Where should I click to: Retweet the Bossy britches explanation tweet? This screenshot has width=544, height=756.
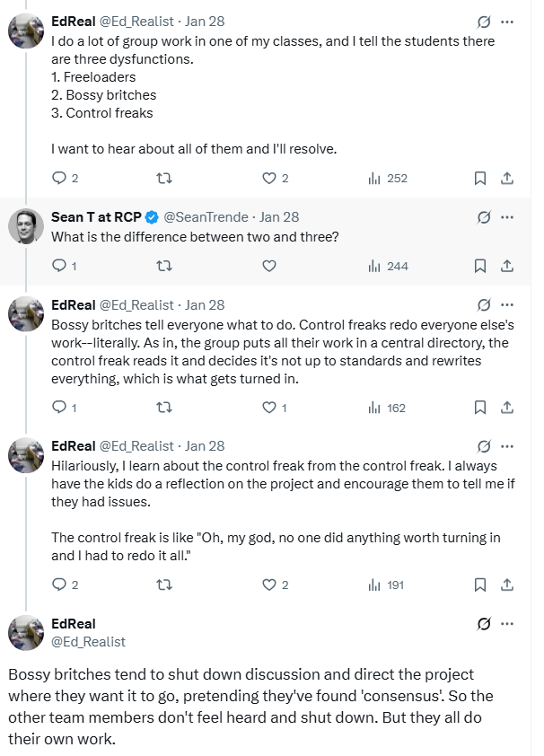click(164, 408)
